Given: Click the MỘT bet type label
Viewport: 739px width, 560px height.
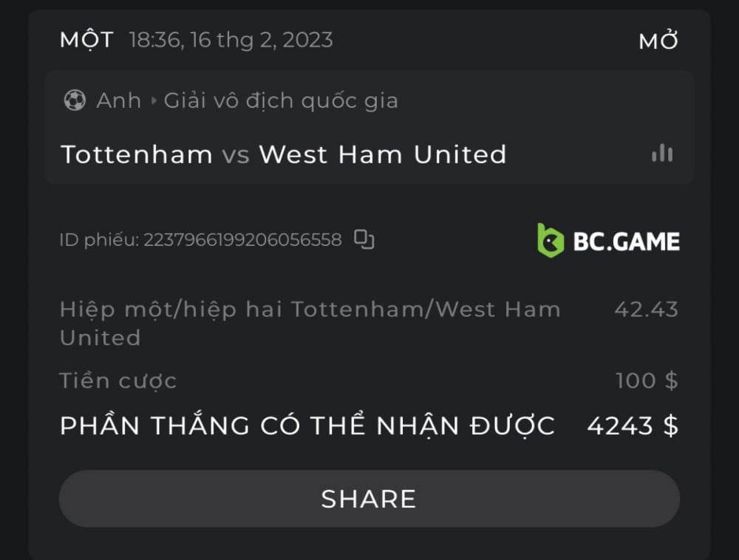Looking at the screenshot, I should 86,39.
